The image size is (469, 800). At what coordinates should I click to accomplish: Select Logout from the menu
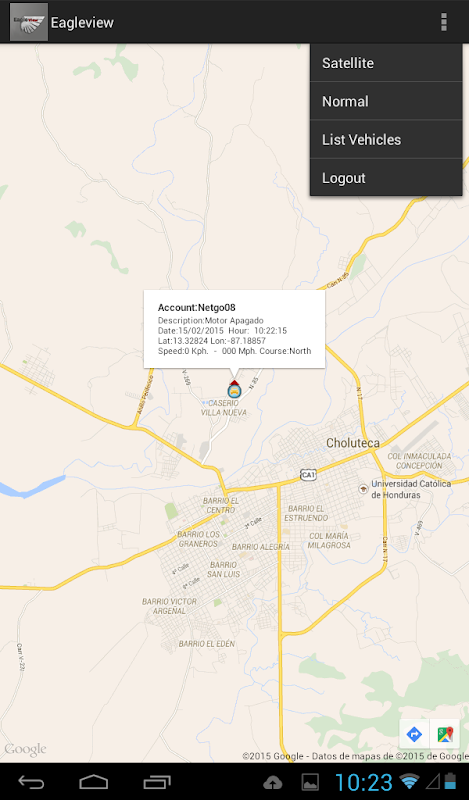386,178
